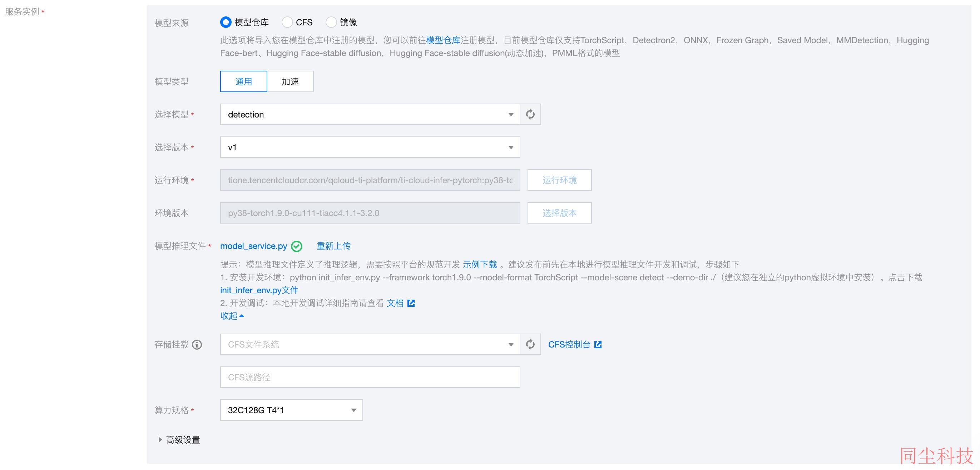980x470 pixels.
Task: Expand the 高级设置 section
Action: click(x=179, y=440)
